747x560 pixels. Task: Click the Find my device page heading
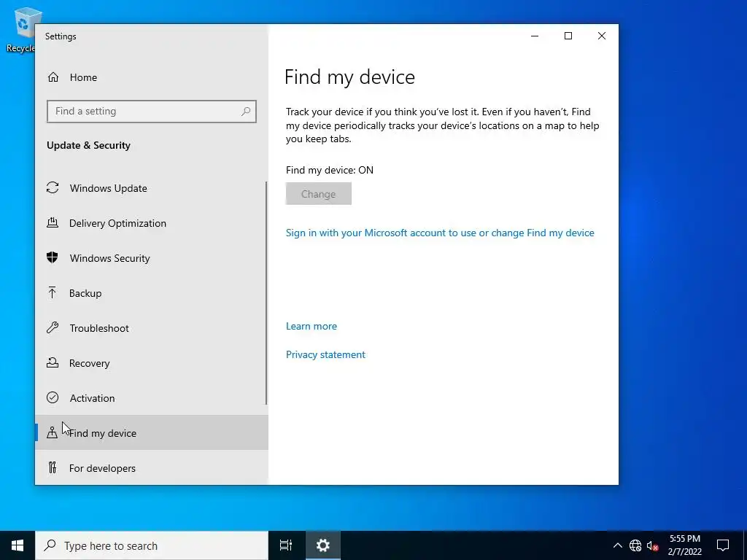tap(349, 77)
